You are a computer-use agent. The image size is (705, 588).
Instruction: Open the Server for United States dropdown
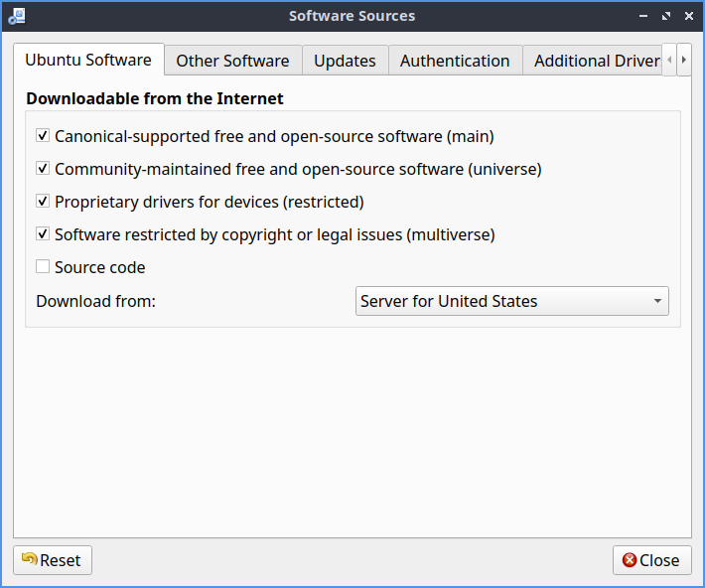point(511,301)
